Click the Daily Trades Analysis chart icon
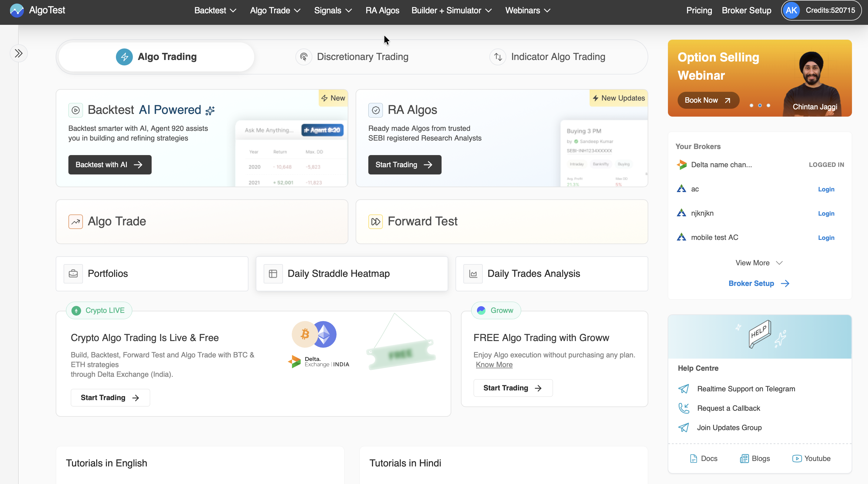The image size is (868, 484). pos(473,273)
